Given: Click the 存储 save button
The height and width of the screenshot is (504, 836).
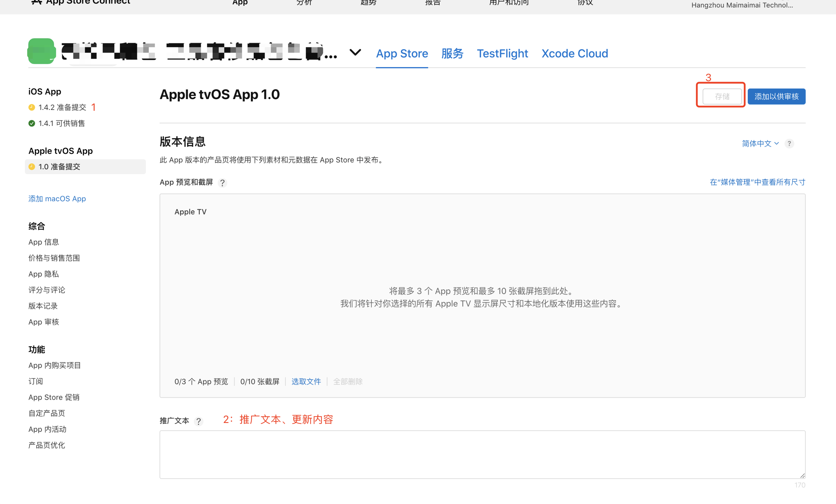Looking at the screenshot, I should [x=722, y=96].
